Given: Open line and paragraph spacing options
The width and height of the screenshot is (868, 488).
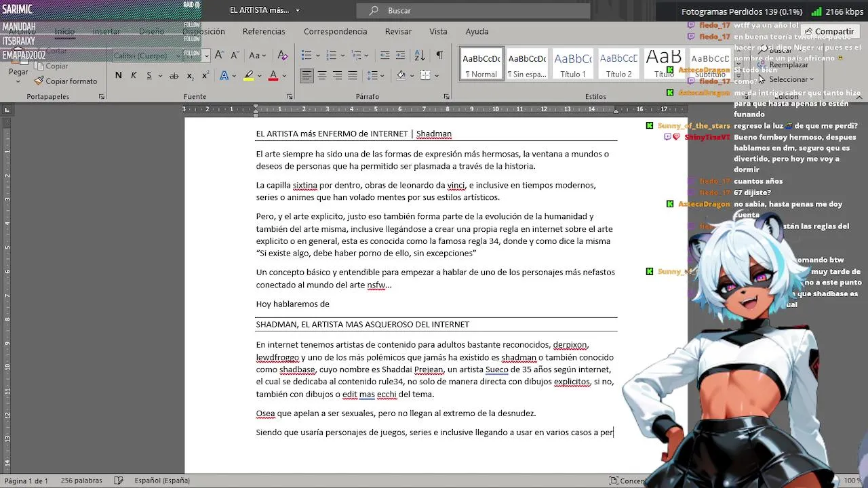Looking at the screenshot, I should [x=372, y=75].
